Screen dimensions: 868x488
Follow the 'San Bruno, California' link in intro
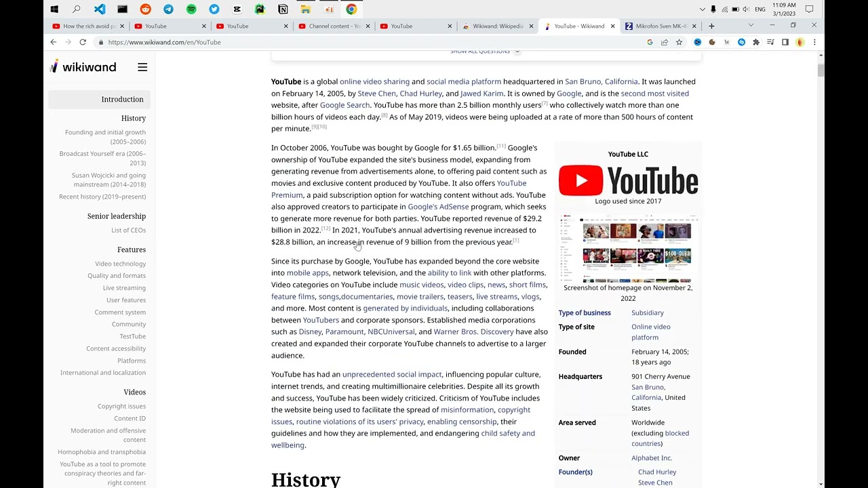pyautogui.click(x=601, y=81)
